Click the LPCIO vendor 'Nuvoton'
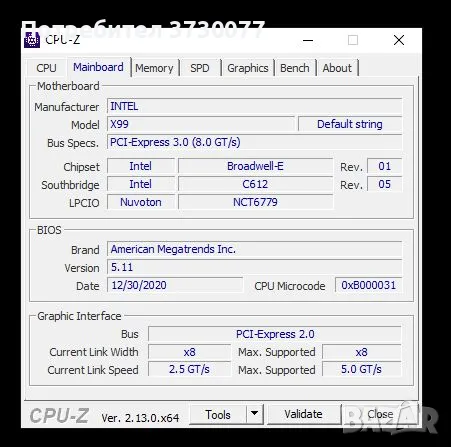This screenshot has height=447, width=451. [x=141, y=202]
